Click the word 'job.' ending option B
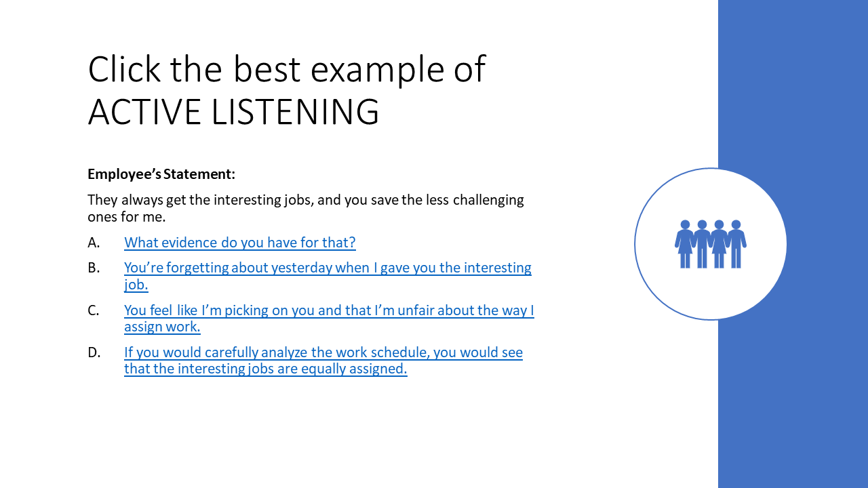Image resolution: width=868 pixels, height=488 pixels. click(x=136, y=285)
